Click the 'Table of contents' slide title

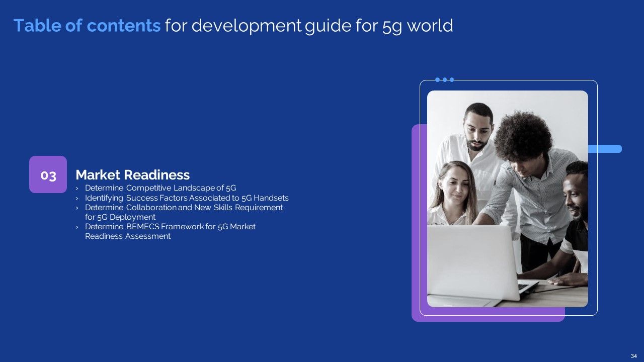[233, 26]
